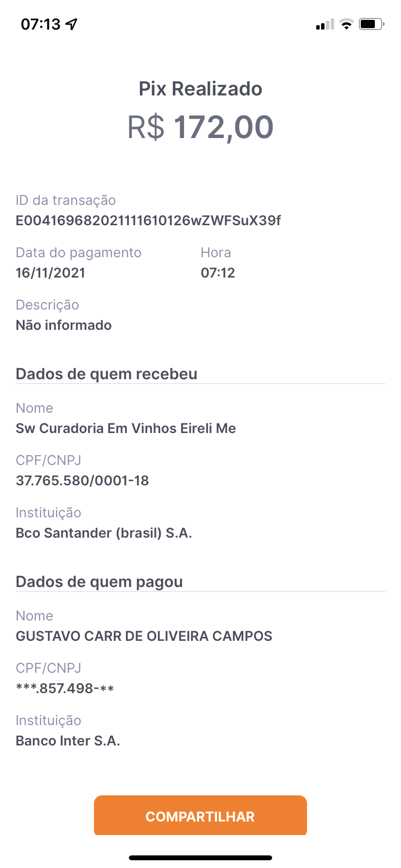Tap the home indicator bar at bottom
This screenshot has height=868, width=401.
pyautogui.click(x=200, y=857)
